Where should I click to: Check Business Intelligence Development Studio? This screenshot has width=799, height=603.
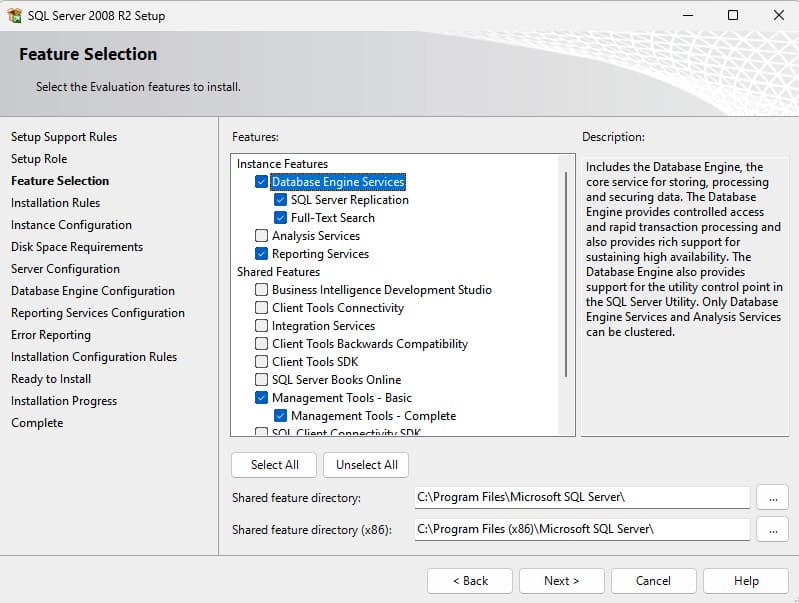[x=262, y=290]
